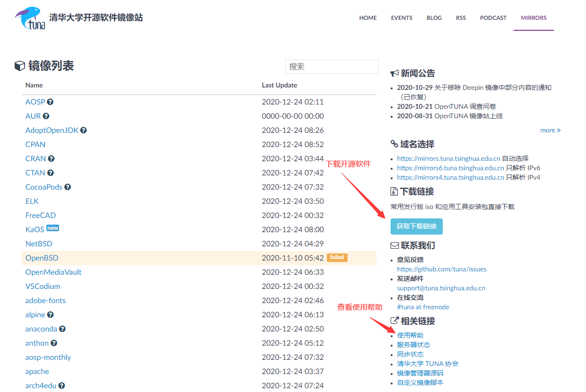Open the mirrors6.tuna.tsinghua.edu.cn IPv6 link

tap(450, 168)
